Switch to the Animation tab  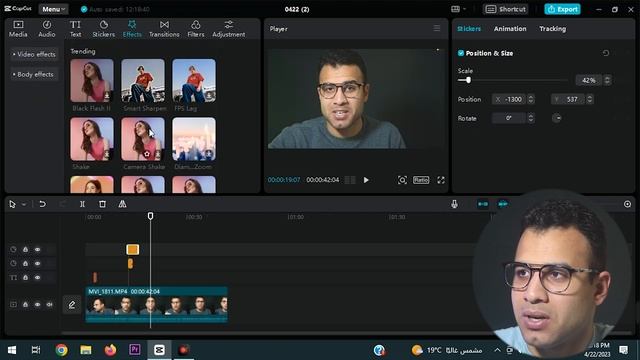510,29
